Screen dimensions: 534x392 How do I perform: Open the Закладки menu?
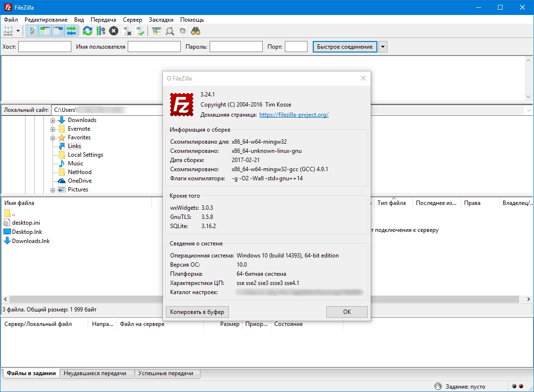pos(161,20)
